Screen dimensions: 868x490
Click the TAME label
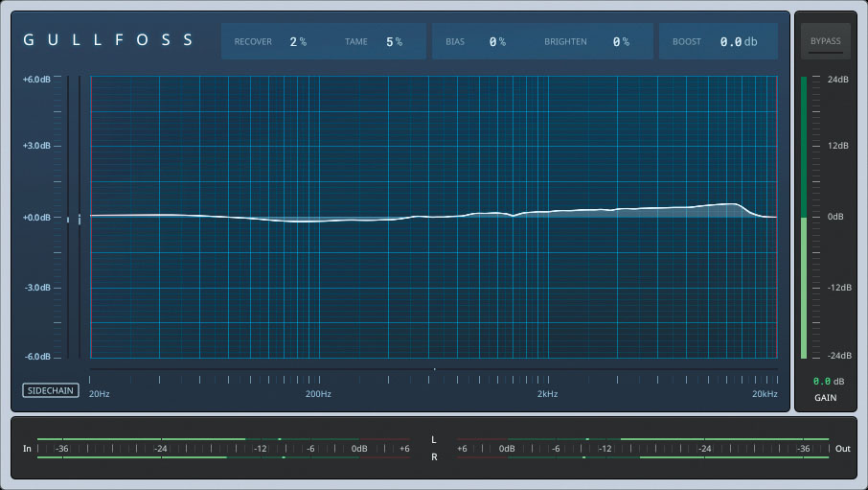tap(356, 41)
